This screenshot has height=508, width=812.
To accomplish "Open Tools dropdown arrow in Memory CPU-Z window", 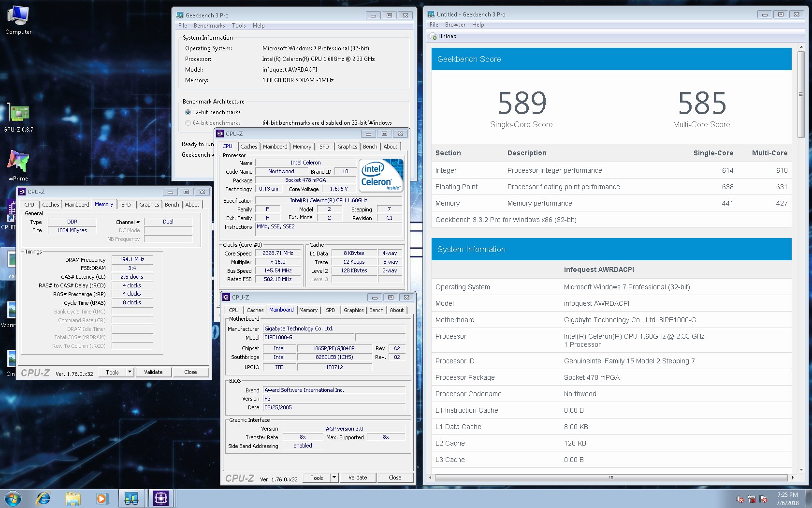I will click(130, 372).
